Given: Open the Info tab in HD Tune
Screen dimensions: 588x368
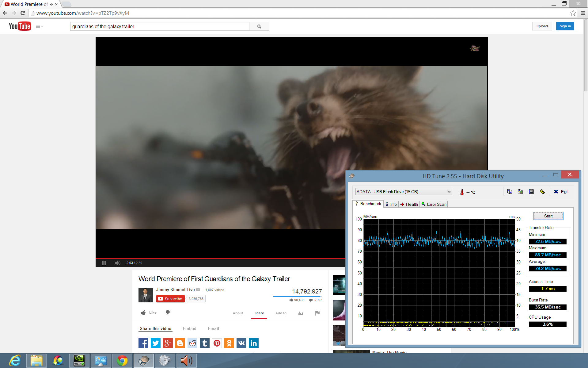Looking at the screenshot, I should coord(391,204).
